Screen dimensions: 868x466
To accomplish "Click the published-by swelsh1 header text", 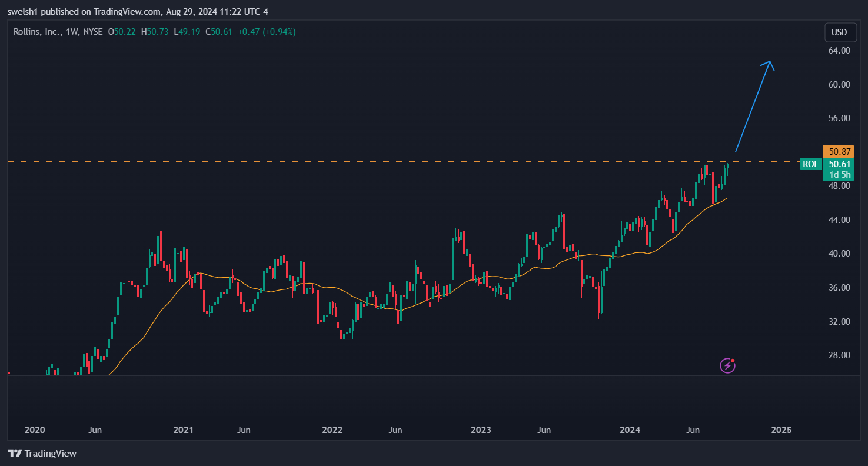I will (x=138, y=11).
